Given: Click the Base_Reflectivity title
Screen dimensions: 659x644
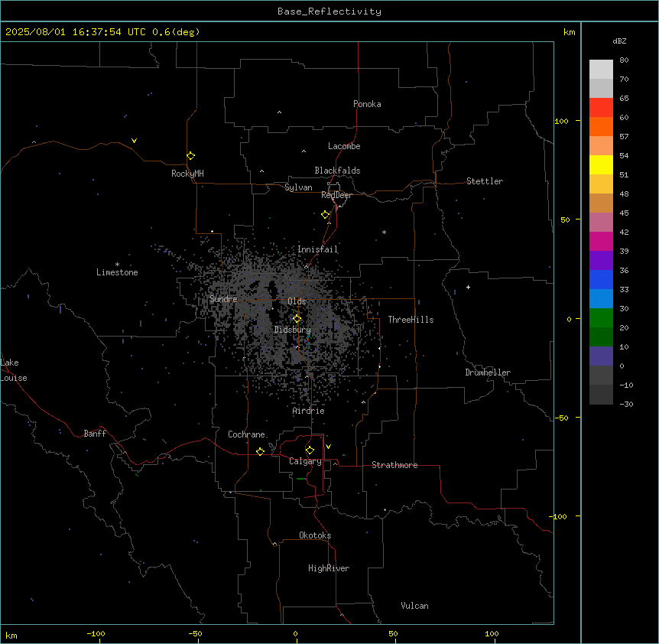Looking at the screenshot, I should [x=329, y=11].
